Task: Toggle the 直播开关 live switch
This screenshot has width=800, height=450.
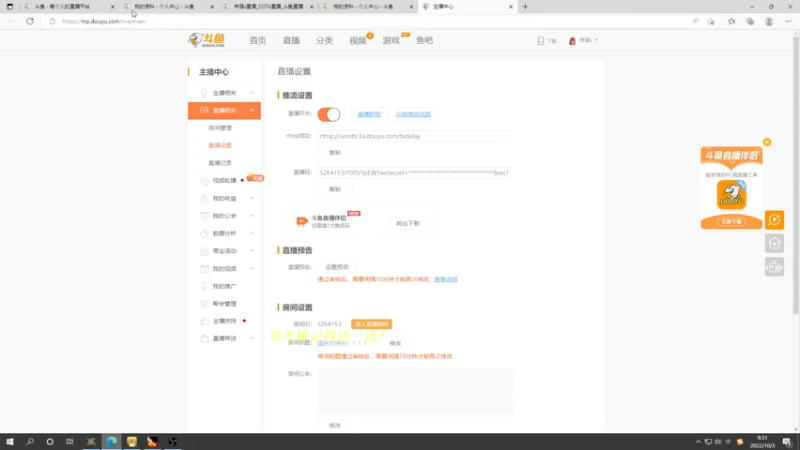Action: (329, 114)
